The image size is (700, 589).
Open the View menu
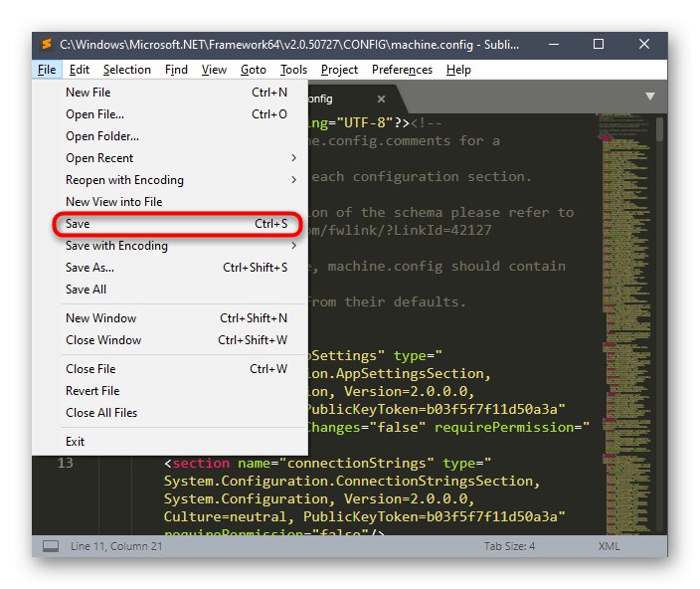pos(215,70)
